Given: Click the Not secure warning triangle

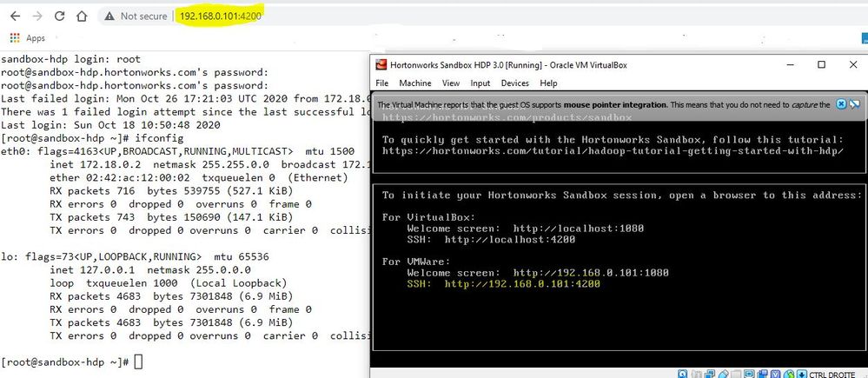Looking at the screenshot, I should point(109,16).
